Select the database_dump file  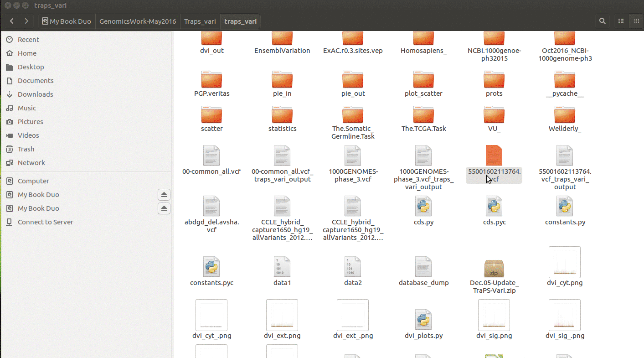[423, 271]
